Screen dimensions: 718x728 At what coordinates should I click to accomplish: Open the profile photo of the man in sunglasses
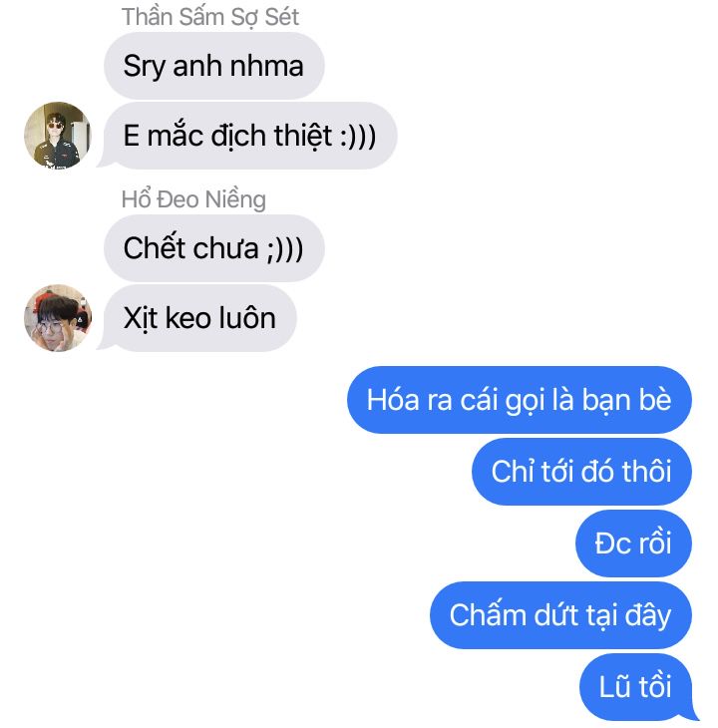[x=58, y=135]
